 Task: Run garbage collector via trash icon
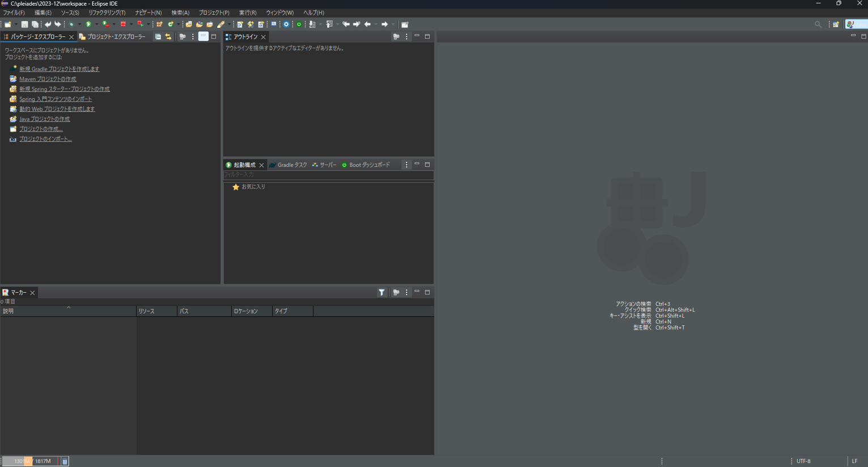click(65, 461)
